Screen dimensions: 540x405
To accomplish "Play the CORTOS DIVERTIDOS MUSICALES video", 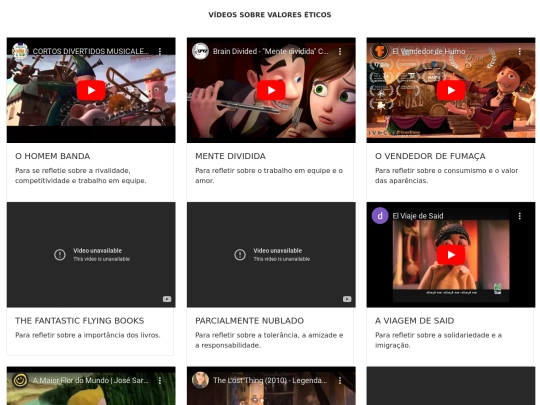I will coord(91,90).
